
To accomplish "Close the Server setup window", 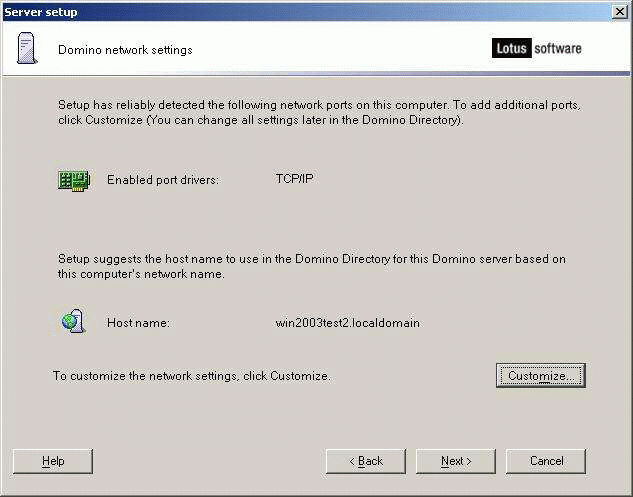I will [620, 11].
